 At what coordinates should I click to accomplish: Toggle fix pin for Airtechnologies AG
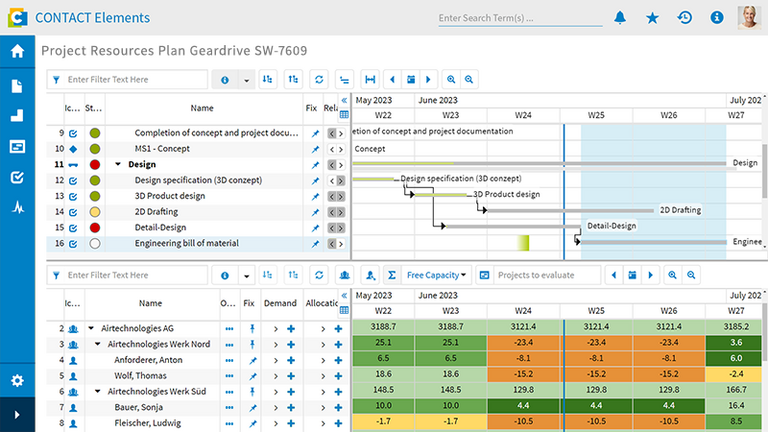pyautogui.click(x=252, y=329)
